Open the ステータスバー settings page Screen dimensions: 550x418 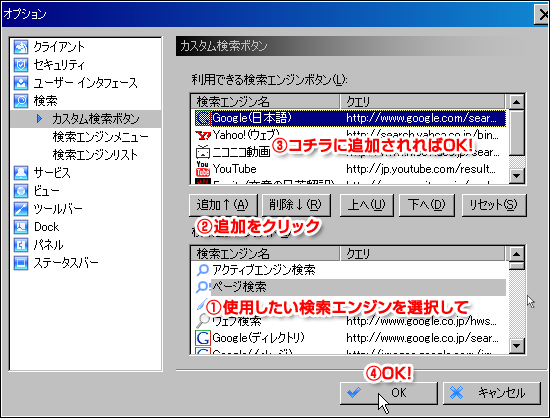coord(66,262)
